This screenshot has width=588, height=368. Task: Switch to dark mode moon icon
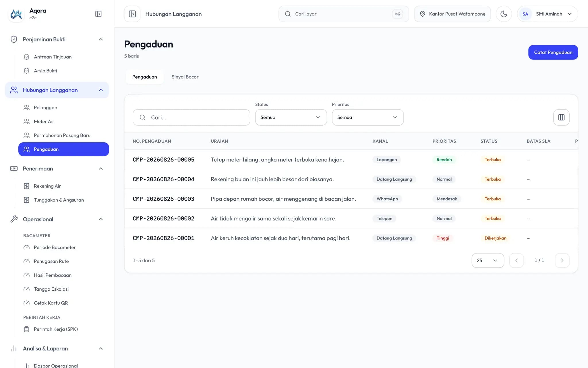(504, 14)
